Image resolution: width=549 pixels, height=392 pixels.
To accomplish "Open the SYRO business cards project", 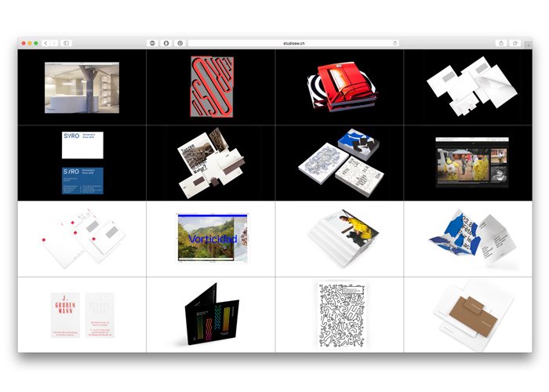I will click(x=82, y=163).
